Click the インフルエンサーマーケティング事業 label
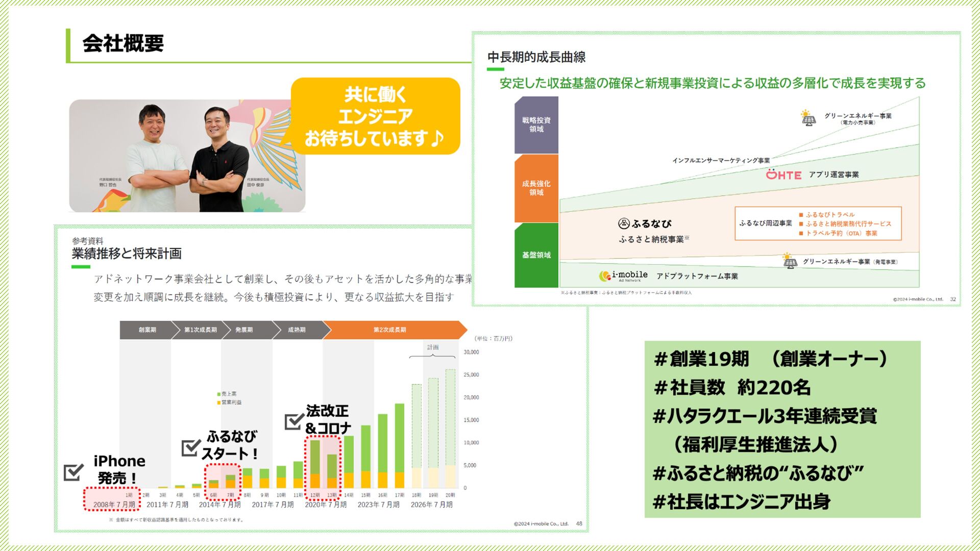 [x=721, y=160]
